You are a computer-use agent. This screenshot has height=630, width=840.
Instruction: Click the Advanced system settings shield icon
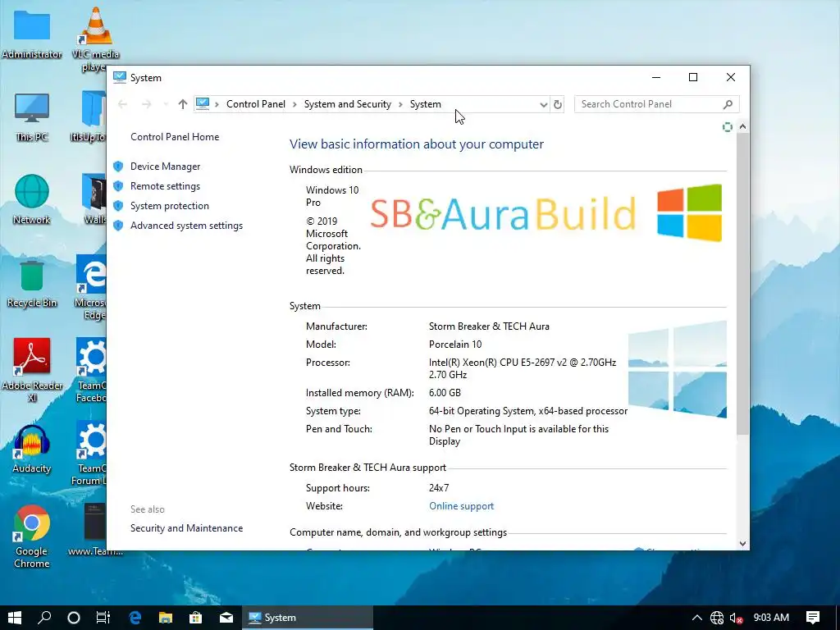click(118, 226)
